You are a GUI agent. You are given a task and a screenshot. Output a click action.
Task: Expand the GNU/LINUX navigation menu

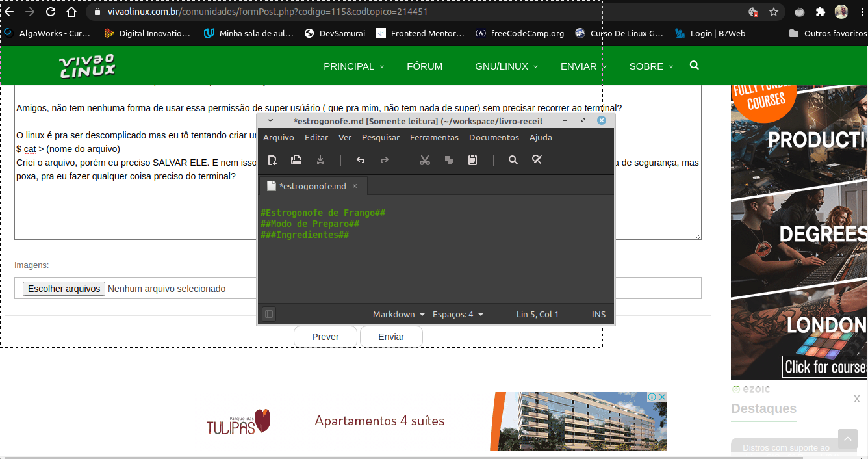click(x=506, y=66)
